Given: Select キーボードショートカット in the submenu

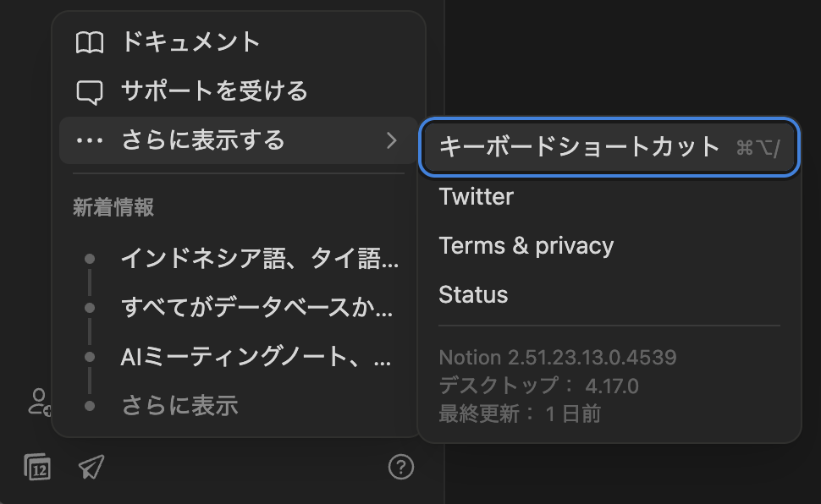Looking at the screenshot, I should click(x=609, y=147).
